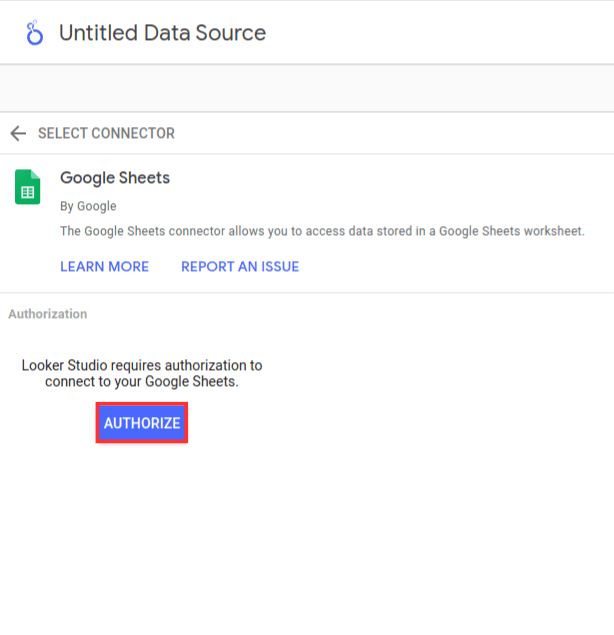
Task: Select the Google Sheets connector heading
Action: coord(115,178)
